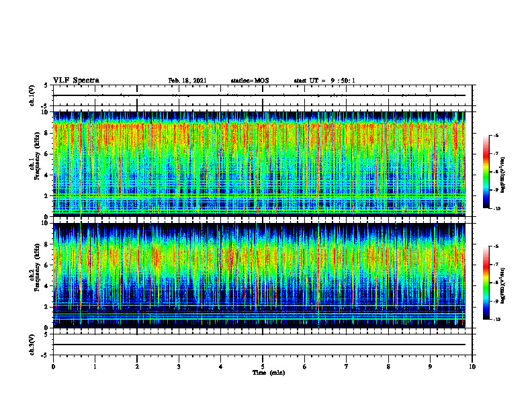Image resolution: width=532 pixels, height=411 pixels.
Task: Select the "start UT = 9 :50: 1" header text
Action: pyautogui.click(x=324, y=81)
